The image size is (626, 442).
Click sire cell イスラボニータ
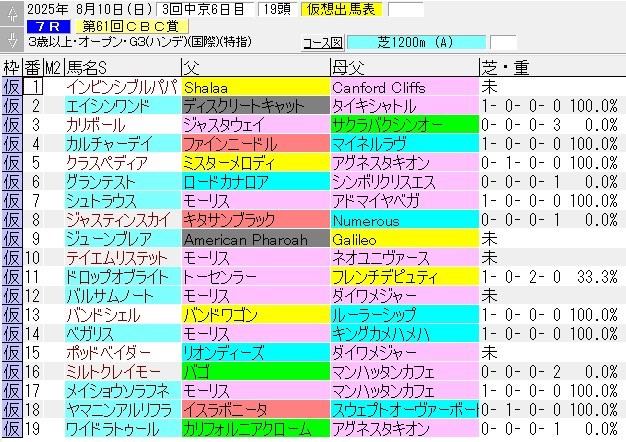click(256, 409)
